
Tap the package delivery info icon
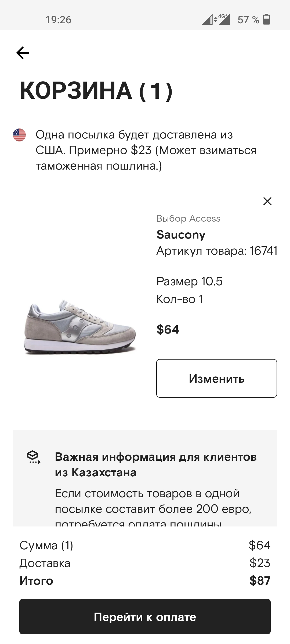[x=33, y=457]
